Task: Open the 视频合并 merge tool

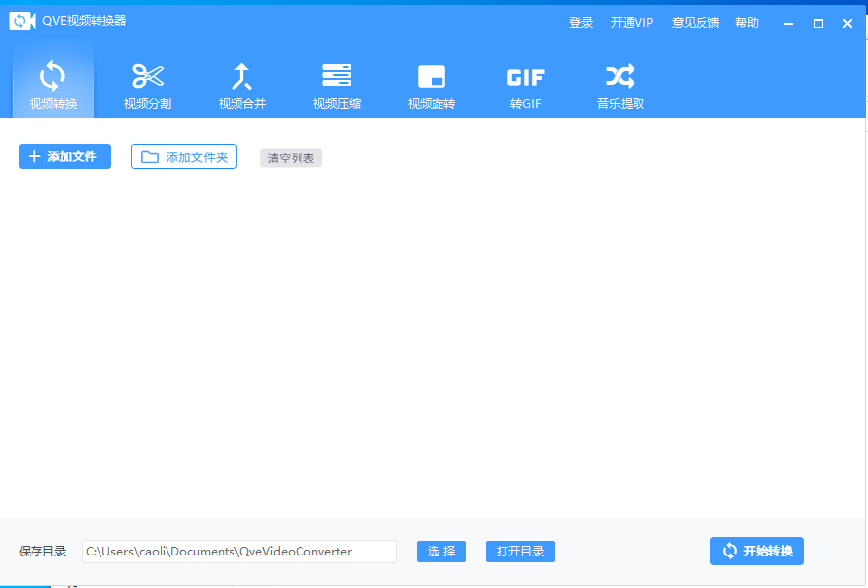Action: [x=242, y=85]
